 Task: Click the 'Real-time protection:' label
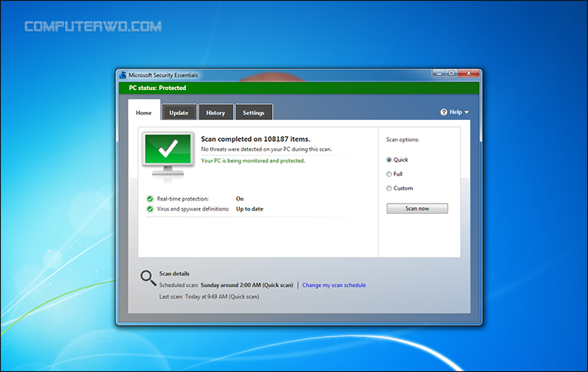[183, 199]
